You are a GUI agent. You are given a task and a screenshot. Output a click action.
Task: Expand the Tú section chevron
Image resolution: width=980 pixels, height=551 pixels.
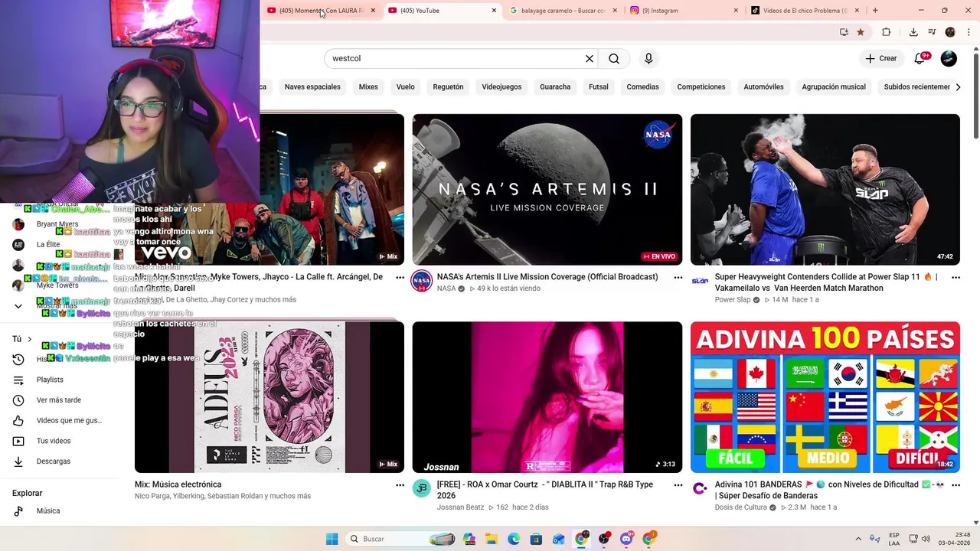point(30,339)
